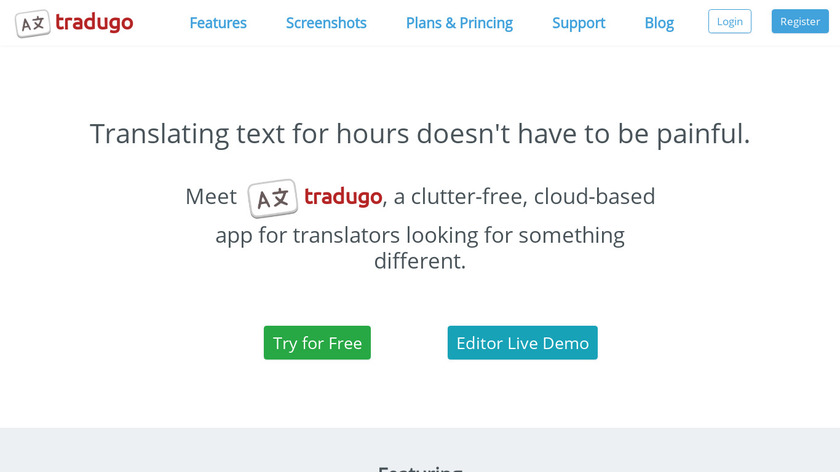This screenshot has height=472, width=840.
Task: Click the A文 icon beside Meet
Action: coord(272,198)
